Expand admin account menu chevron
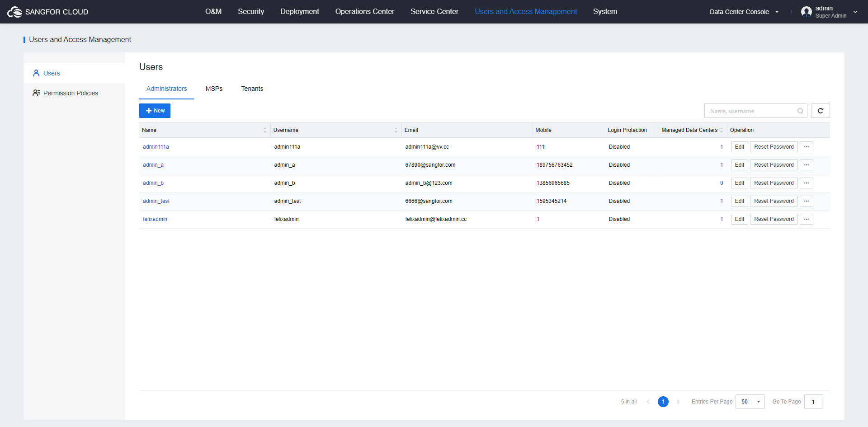 coord(855,12)
